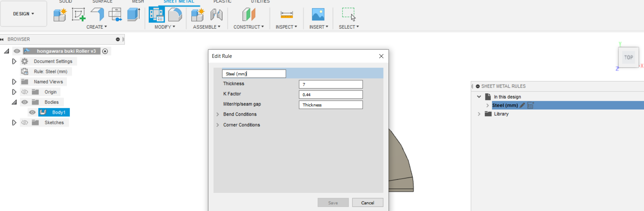
Task: Click the Unfold tool icon
Action: (115, 15)
